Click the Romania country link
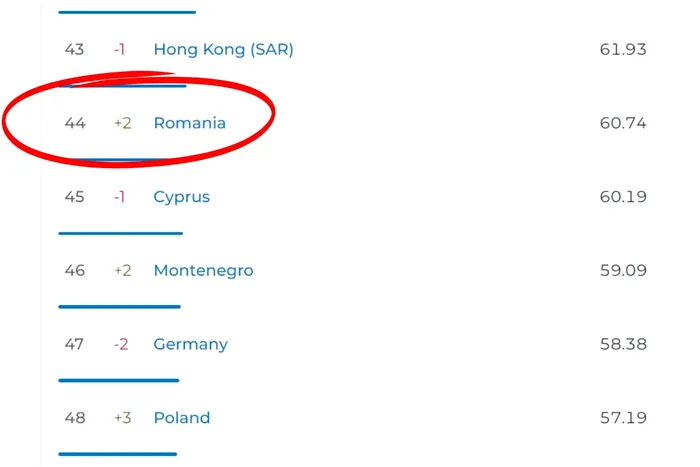This screenshot has height=467, width=700. (x=189, y=123)
